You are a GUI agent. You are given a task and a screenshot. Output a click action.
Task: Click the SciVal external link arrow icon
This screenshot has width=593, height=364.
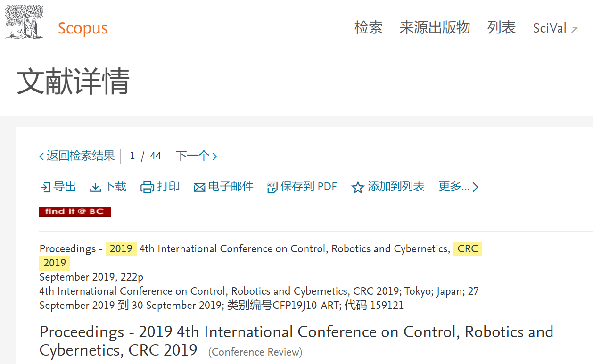pyautogui.click(x=574, y=30)
